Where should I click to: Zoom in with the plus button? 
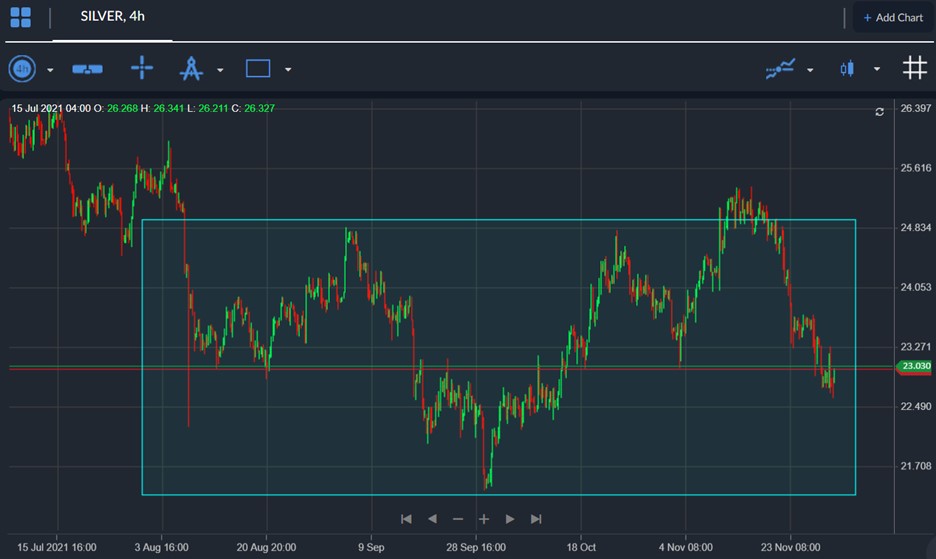(484, 519)
